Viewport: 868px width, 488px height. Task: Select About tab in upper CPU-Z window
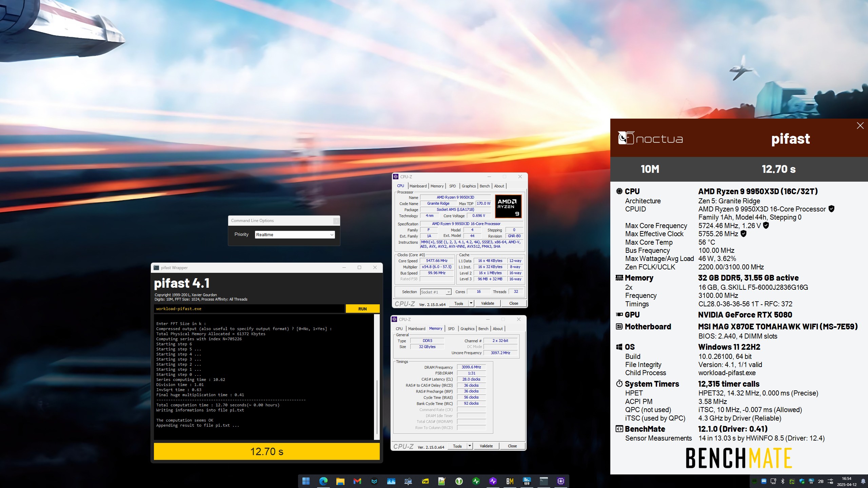pyautogui.click(x=499, y=186)
